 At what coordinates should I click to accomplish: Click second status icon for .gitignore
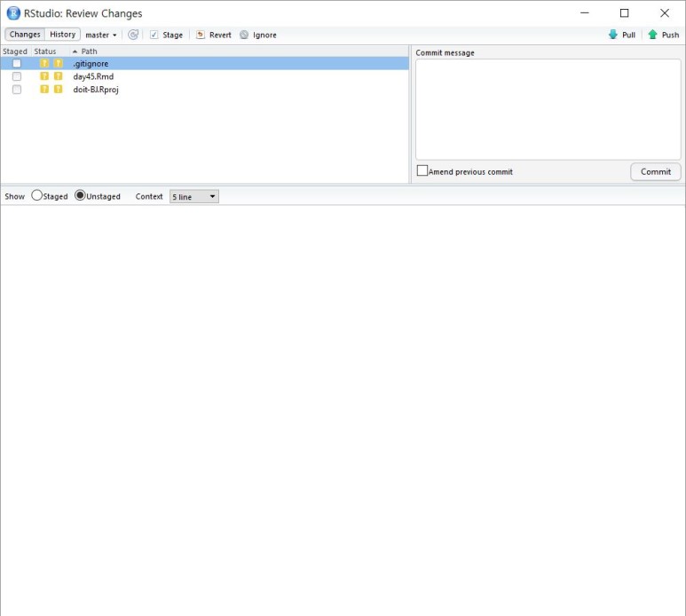(58, 63)
